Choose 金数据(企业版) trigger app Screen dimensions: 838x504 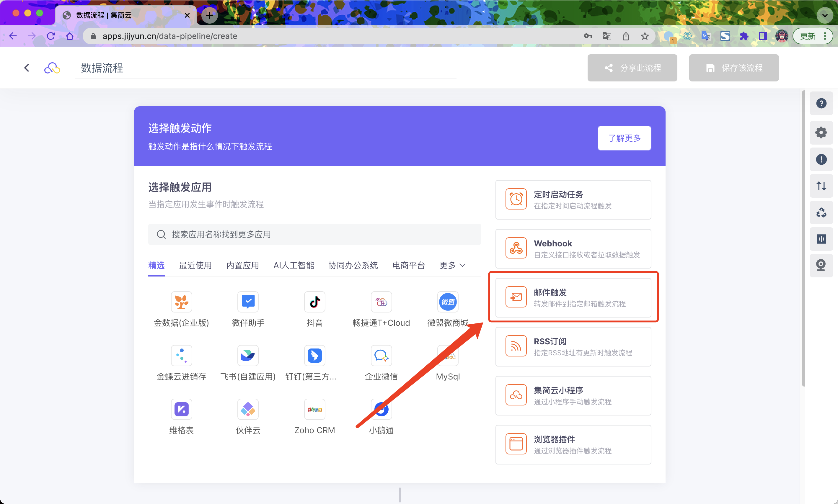coord(181,302)
